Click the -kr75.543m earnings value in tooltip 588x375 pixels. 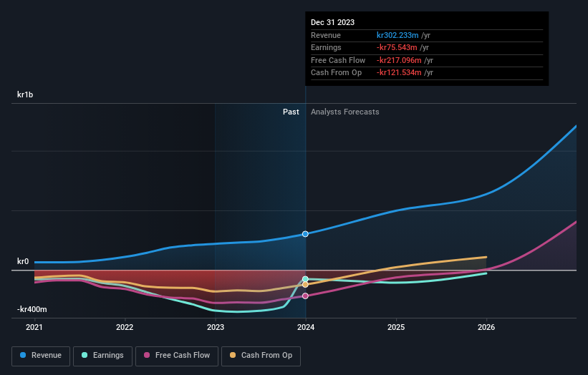click(x=397, y=47)
